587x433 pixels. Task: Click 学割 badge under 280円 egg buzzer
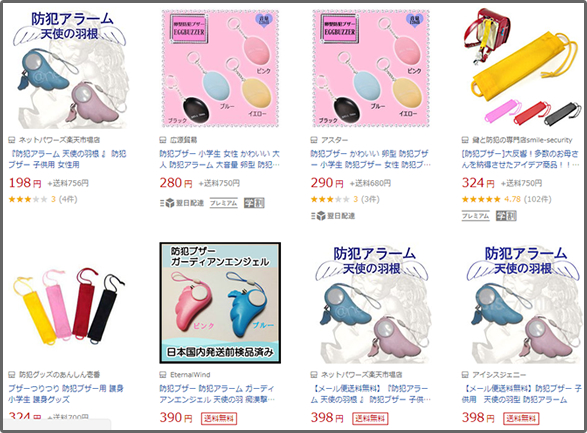(254, 203)
